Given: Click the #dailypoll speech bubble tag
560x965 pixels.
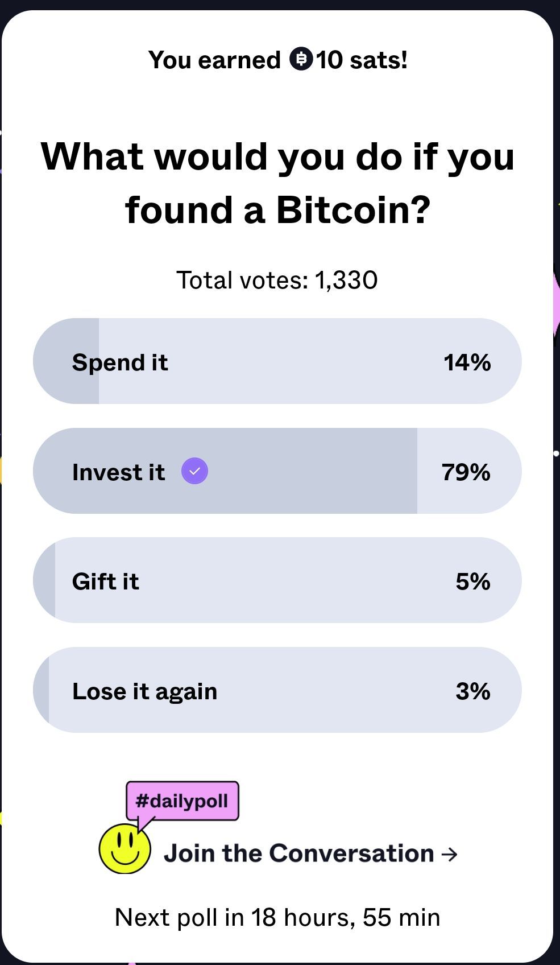Looking at the screenshot, I should [x=182, y=801].
